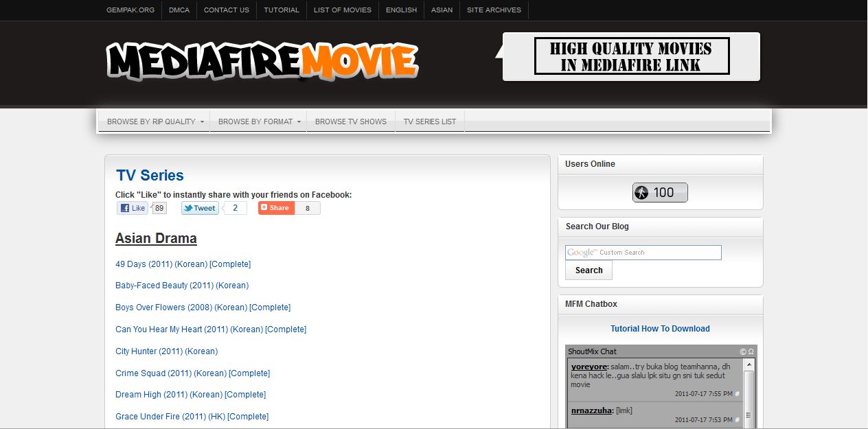Image resolution: width=868 pixels, height=429 pixels.
Task: Click the share count showing 8
Action: (x=308, y=208)
